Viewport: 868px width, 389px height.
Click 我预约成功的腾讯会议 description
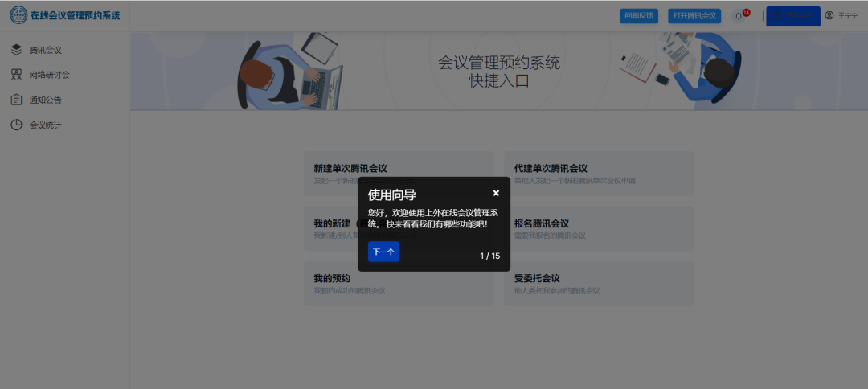point(350,290)
